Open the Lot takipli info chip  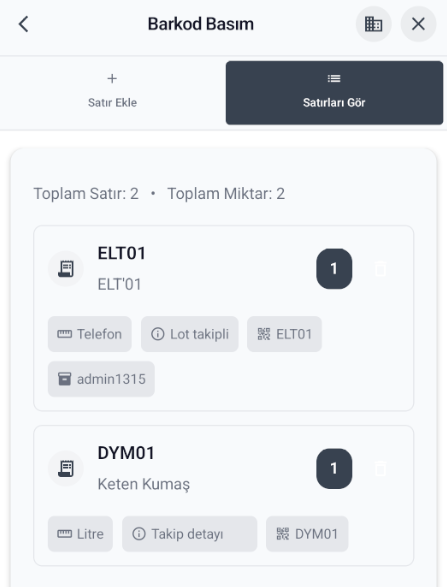pyautogui.click(x=190, y=334)
